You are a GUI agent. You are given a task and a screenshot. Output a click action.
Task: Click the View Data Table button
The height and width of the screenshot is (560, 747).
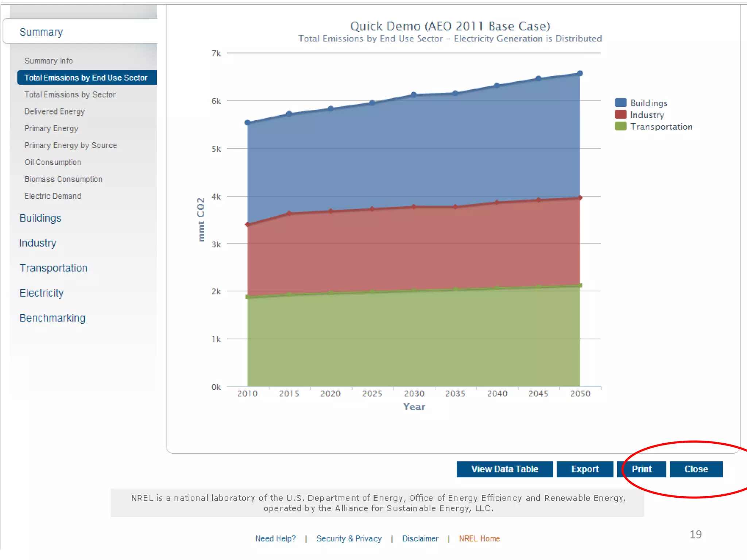[504, 469]
